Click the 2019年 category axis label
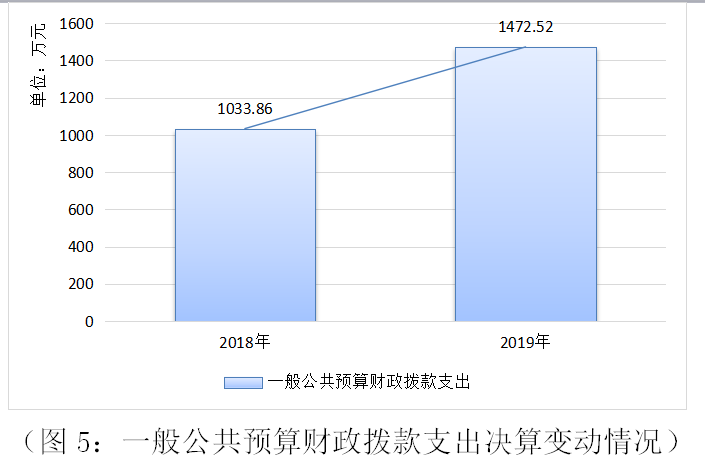This screenshot has height=460, width=705. pos(525,342)
